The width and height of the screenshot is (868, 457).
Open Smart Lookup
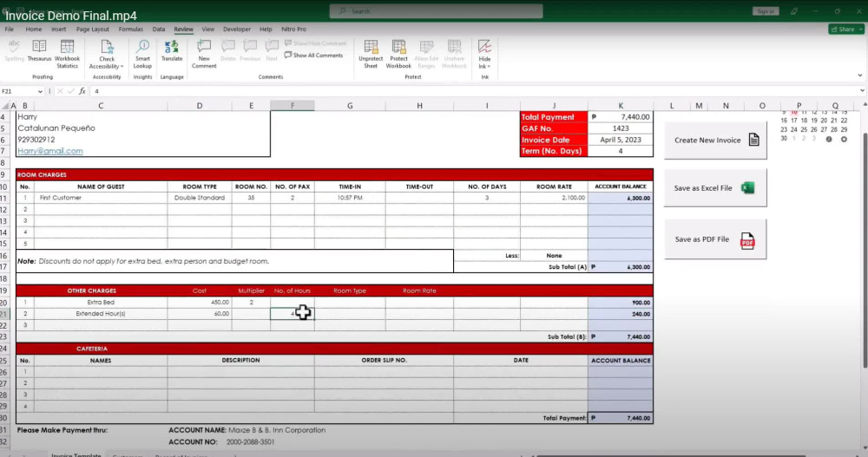coord(142,55)
